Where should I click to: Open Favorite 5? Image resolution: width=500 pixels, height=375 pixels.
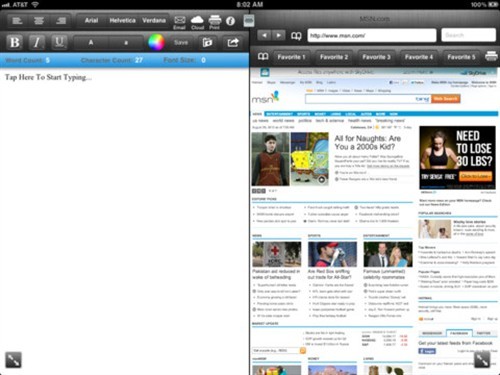coord(461,57)
